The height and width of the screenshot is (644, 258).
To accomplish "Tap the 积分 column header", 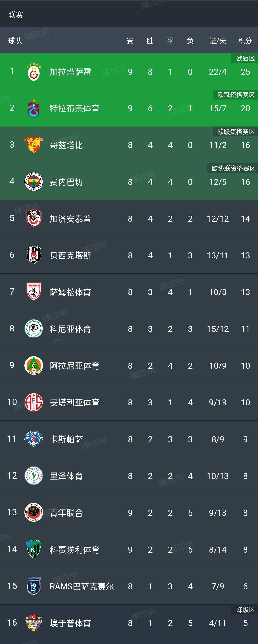I will tap(245, 41).
